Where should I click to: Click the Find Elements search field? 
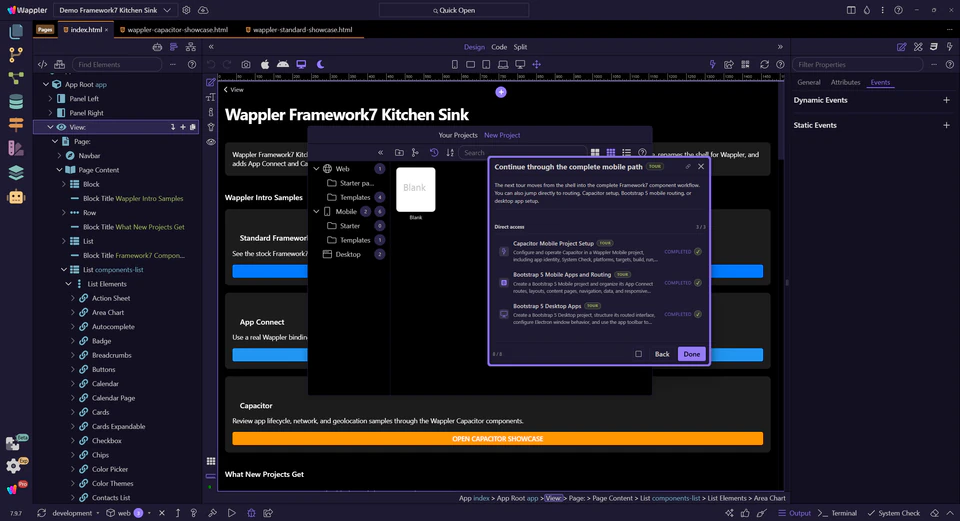coord(117,64)
